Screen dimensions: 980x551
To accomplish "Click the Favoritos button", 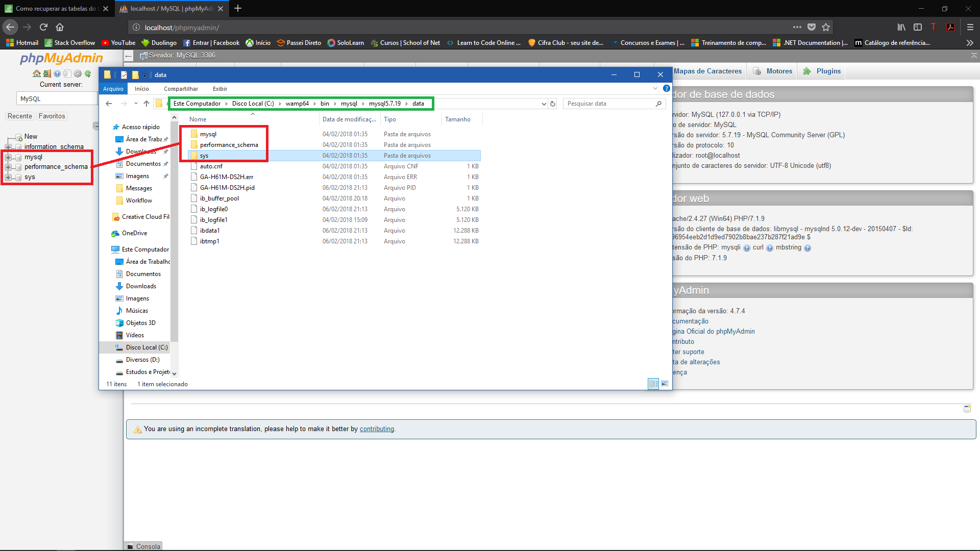I will point(52,116).
